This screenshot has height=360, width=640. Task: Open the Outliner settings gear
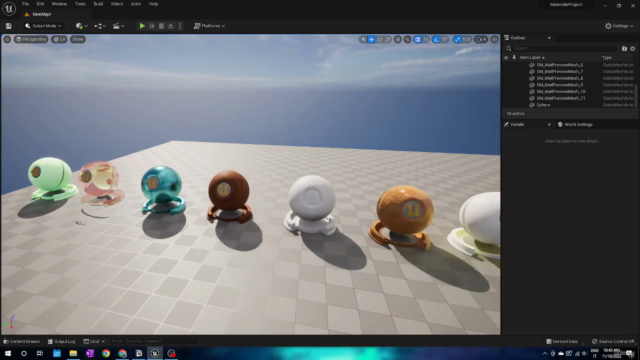(633, 49)
